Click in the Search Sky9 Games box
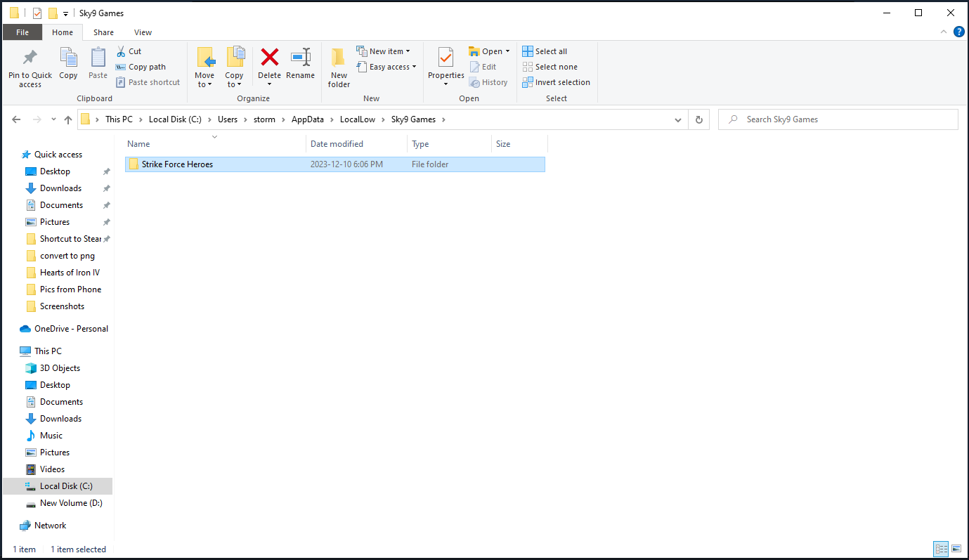Screen dimensions: 969x560 point(838,119)
